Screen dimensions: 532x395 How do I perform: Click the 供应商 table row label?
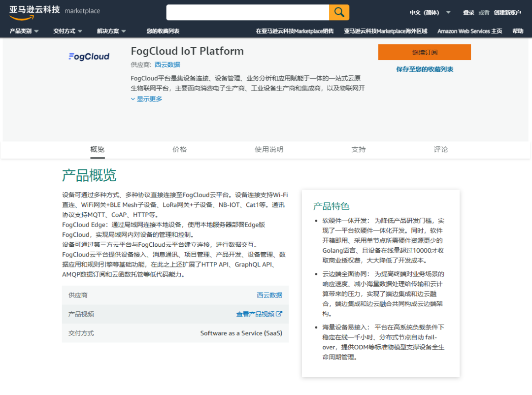pyautogui.click(x=78, y=295)
